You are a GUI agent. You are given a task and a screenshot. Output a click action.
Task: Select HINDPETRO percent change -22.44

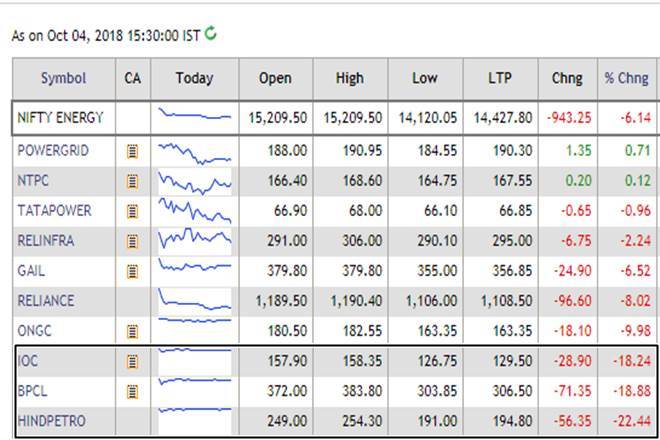point(632,421)
